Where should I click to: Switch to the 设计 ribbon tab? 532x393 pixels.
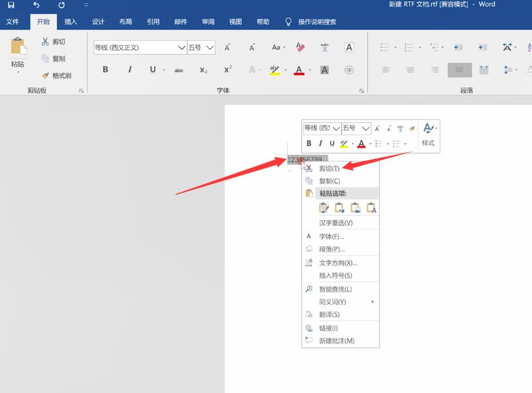click(x=98, y=22)
